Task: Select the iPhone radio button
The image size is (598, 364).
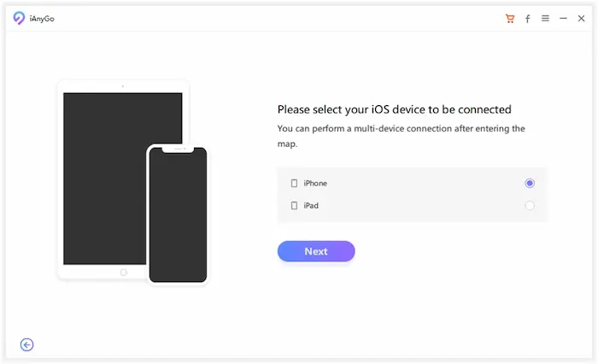Action: click(530, 183)
